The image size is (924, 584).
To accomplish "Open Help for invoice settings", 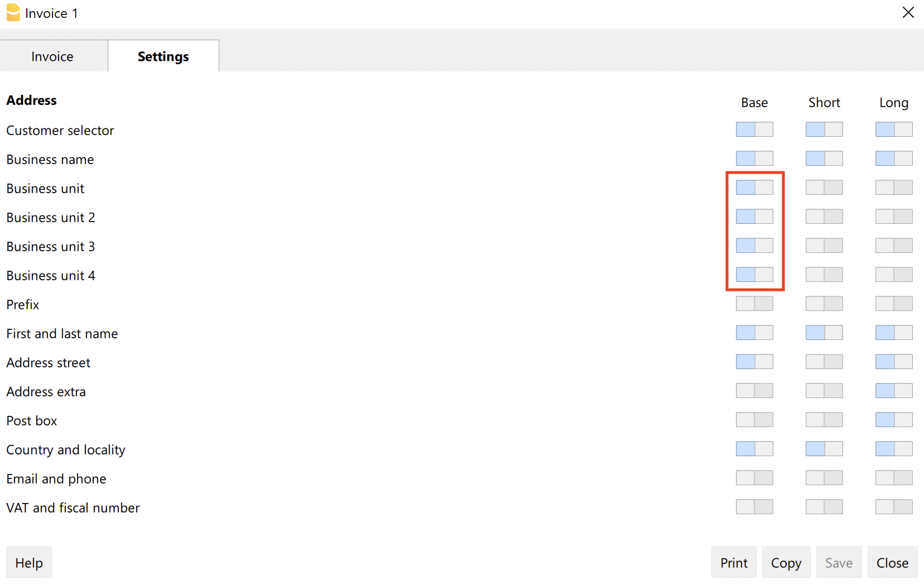I will tap(29, 563).
